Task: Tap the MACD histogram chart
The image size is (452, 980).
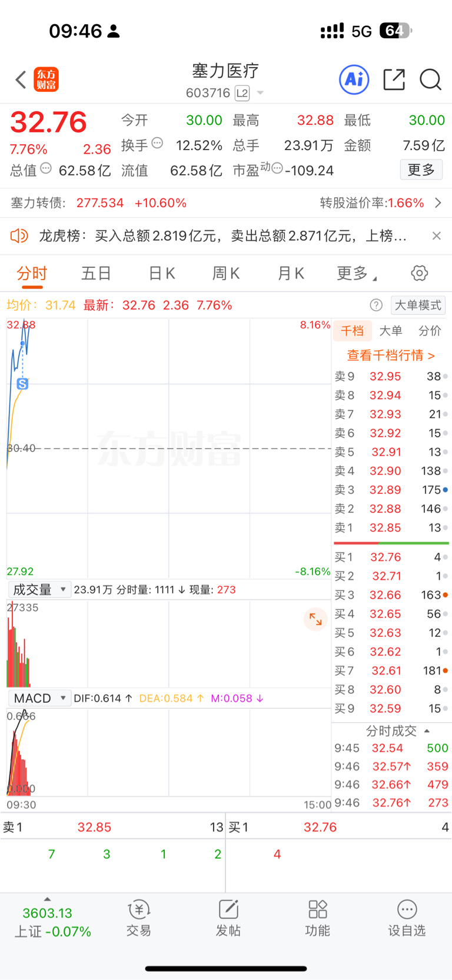Action: pos(169,753)
